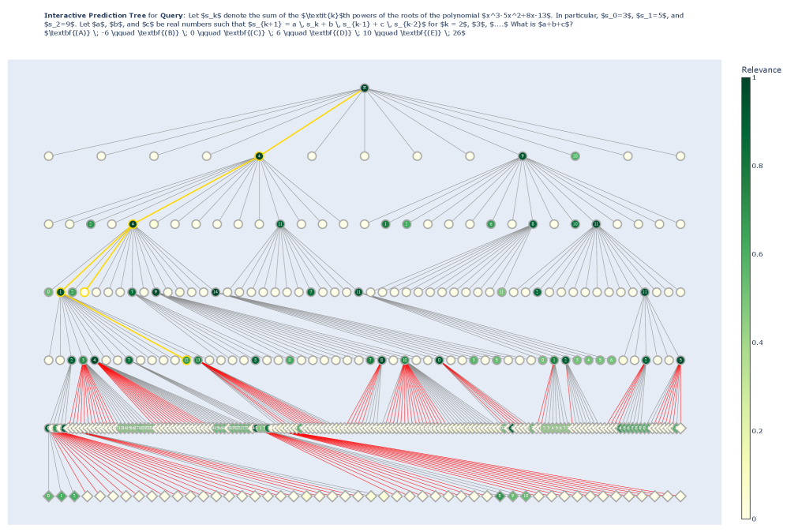The width and height of the screenshot is (787, 532).
Task: Click the "Interactive Prediction Tree" heading text
Action: [95, 16]
